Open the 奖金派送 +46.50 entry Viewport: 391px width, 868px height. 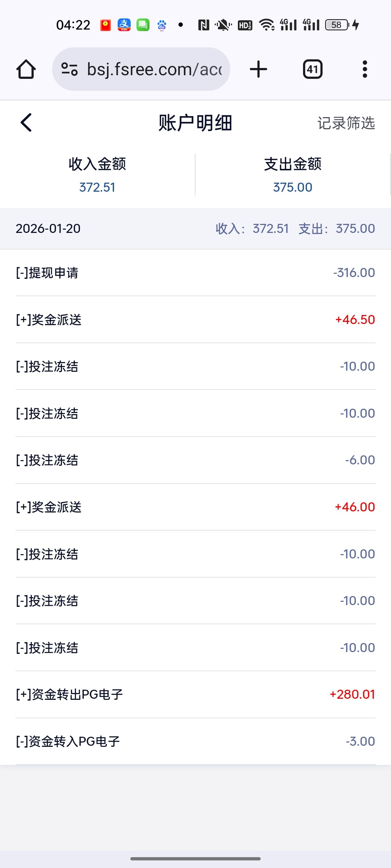195,320
